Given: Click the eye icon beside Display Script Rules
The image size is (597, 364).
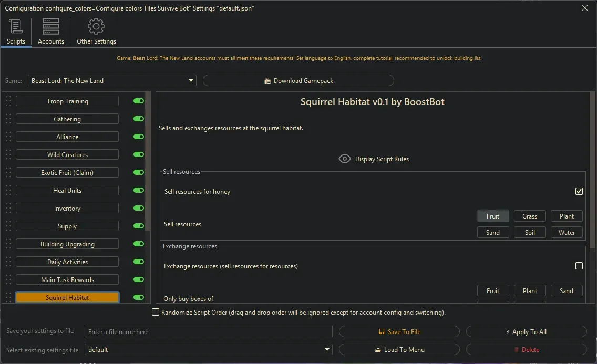Looking at the screenshot, I should (x=345, y=159).
